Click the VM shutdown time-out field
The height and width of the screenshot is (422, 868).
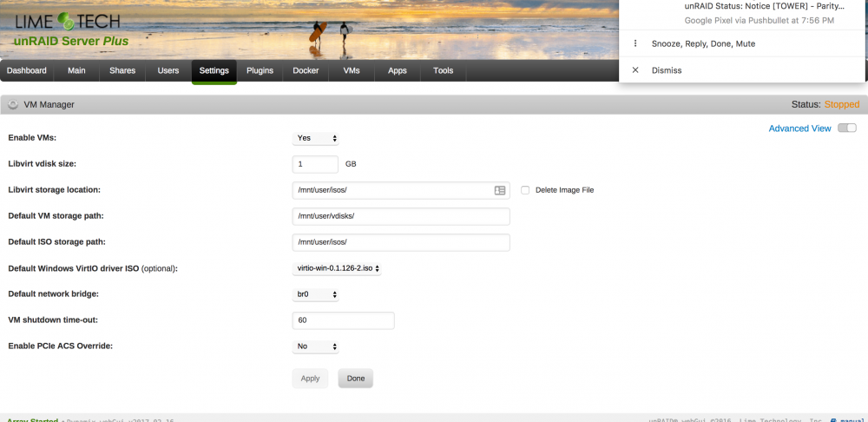click(343, 320)
